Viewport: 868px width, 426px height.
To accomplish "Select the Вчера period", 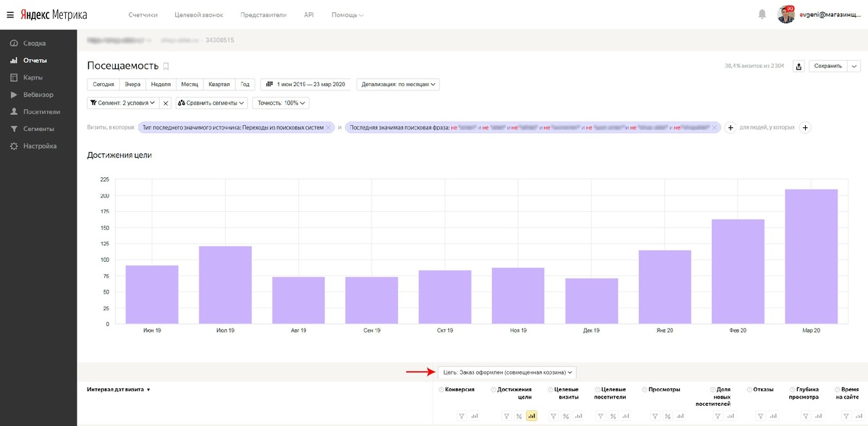I will [132, 85].
